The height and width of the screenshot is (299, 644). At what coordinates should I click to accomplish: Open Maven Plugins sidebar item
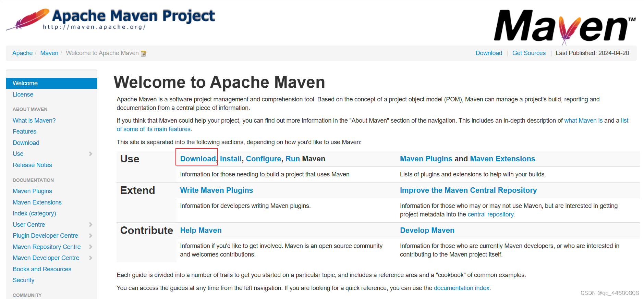(x=32, y=191)
